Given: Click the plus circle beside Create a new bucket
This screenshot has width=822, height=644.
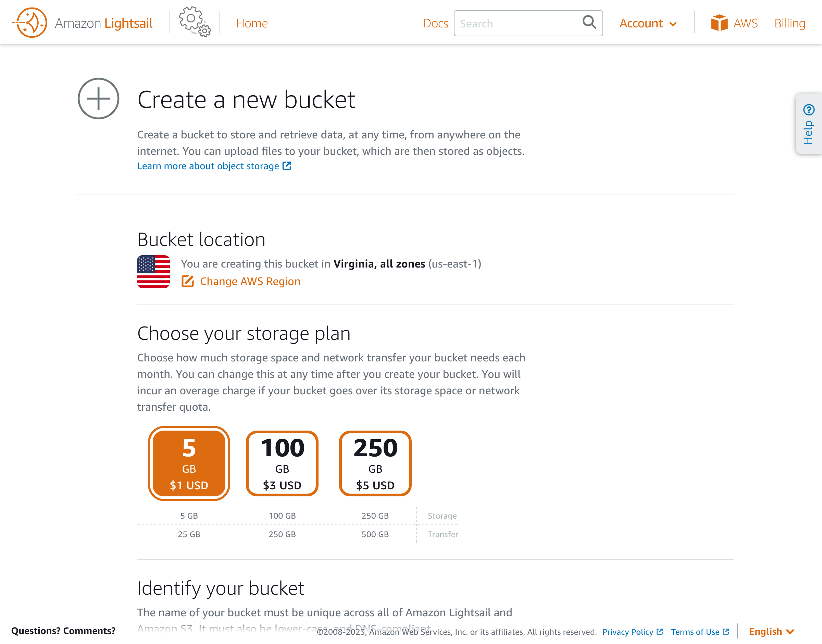Looking at the screenshot, I should click(98, 99).
